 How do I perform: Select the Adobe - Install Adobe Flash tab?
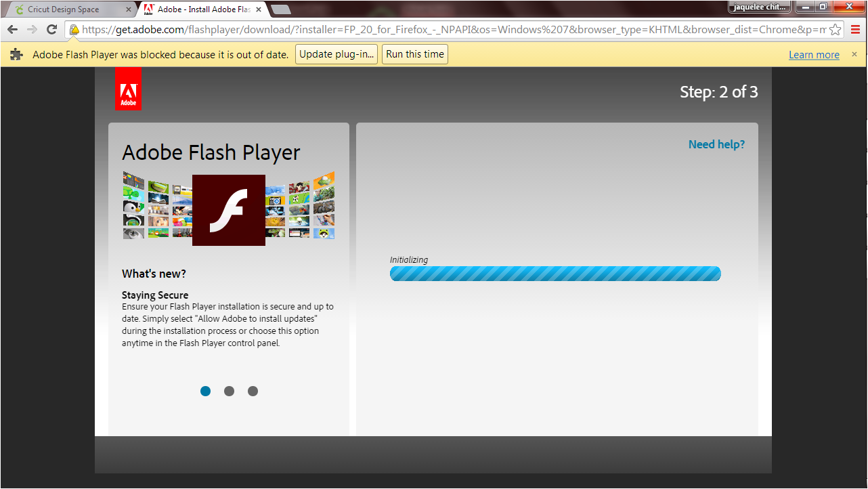click(x=203, y=9)
